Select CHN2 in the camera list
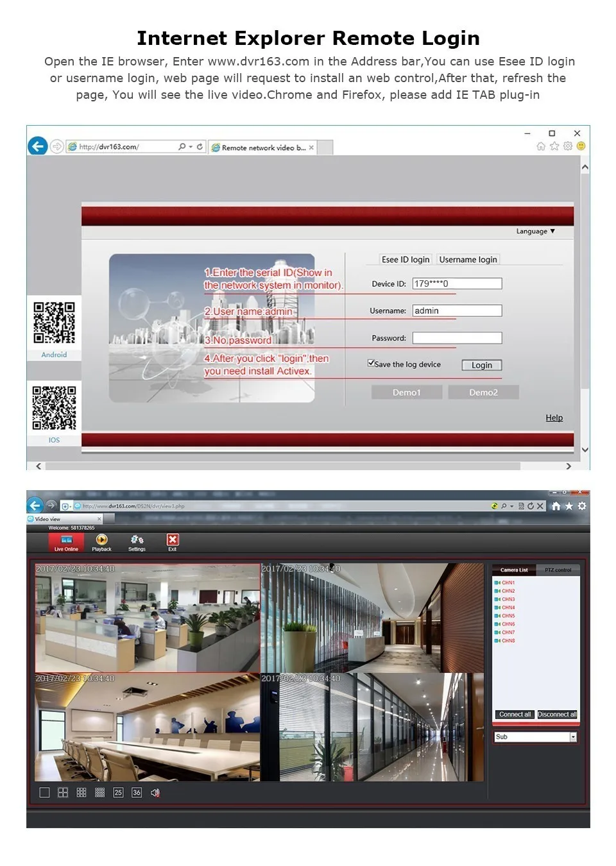The width and height of the screenshot is (616, 866). 504,591
